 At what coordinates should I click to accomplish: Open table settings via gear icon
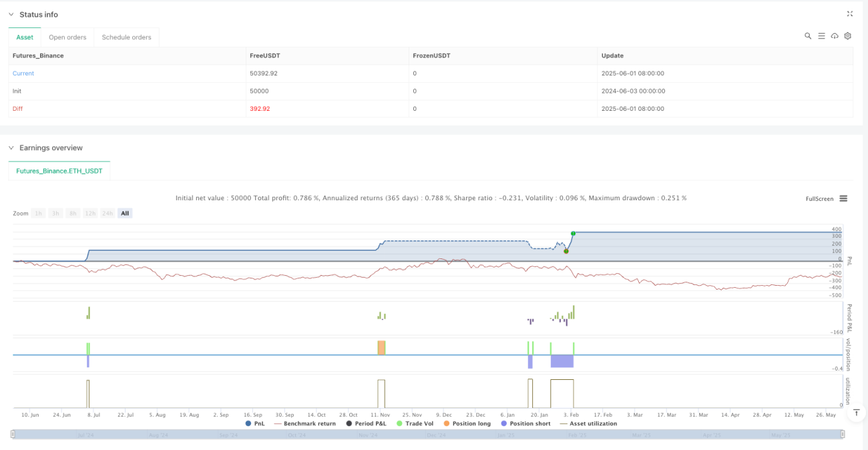click(848, 36)
